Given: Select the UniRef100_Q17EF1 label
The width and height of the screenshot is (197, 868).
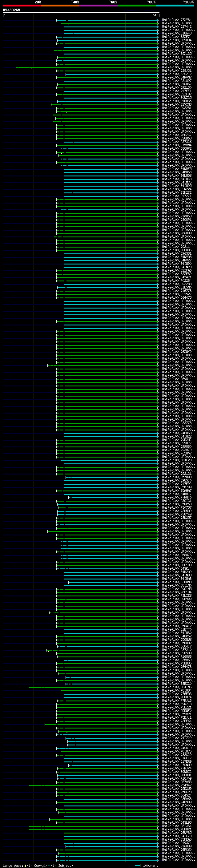Looking at the screenshot, I should click(x=177, y=91).
